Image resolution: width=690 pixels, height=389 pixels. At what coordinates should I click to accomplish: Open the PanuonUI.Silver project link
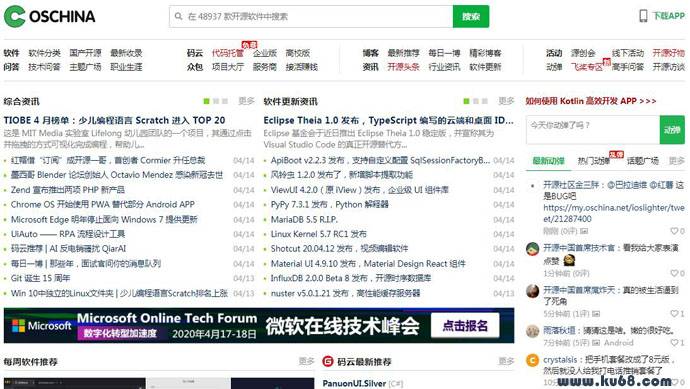[354, 383]
